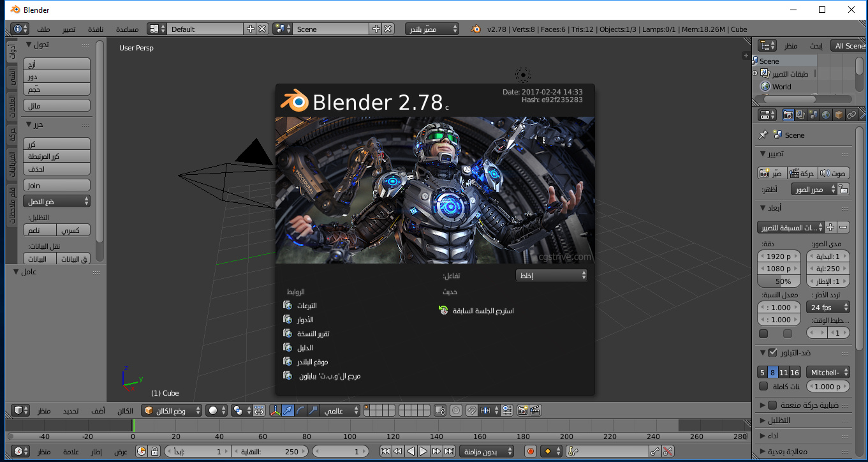Enable the translate manipulator arrow icon

click(x=288, y=410)
